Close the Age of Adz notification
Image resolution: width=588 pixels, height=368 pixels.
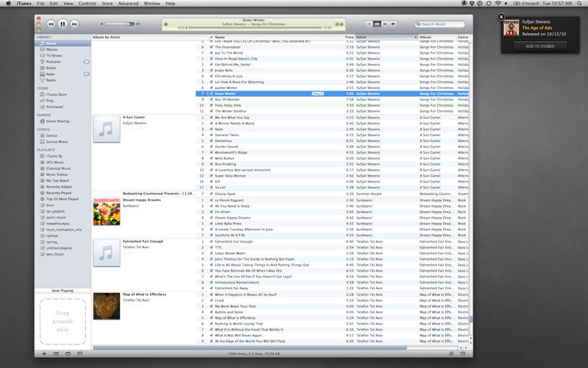501,17
